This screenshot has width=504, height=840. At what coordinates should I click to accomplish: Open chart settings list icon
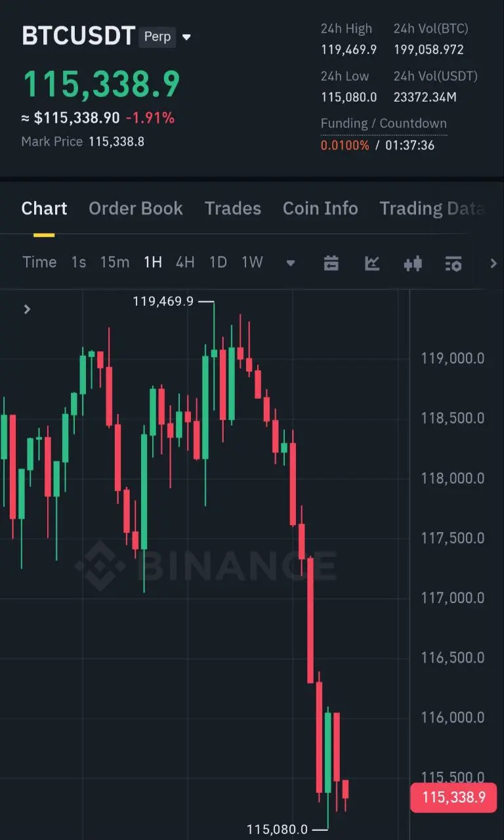tap(453, 264)
